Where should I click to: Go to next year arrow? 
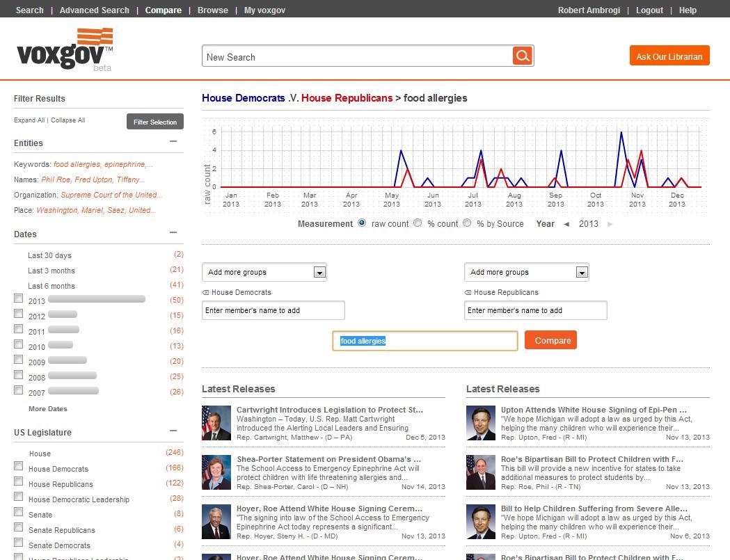[610, 225]
